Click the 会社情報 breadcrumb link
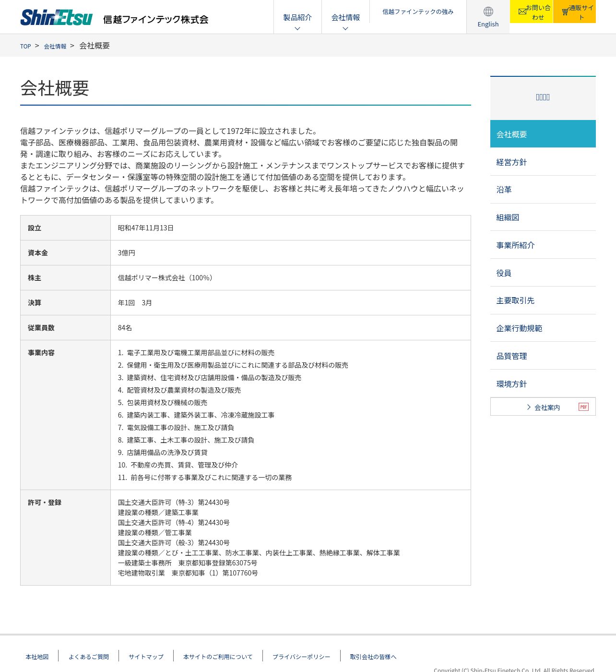The width and height of the screenshot is (616, 672). pos(55,46)
